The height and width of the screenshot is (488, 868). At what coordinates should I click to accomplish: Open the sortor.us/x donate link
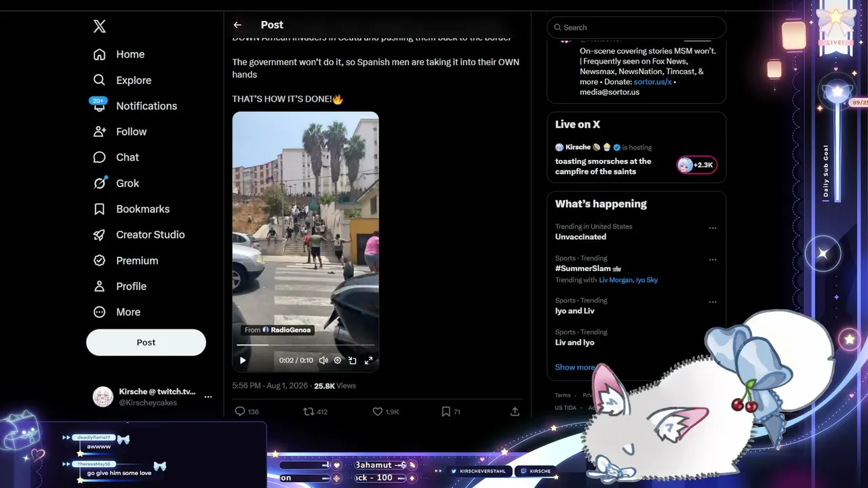click(652, 81)
